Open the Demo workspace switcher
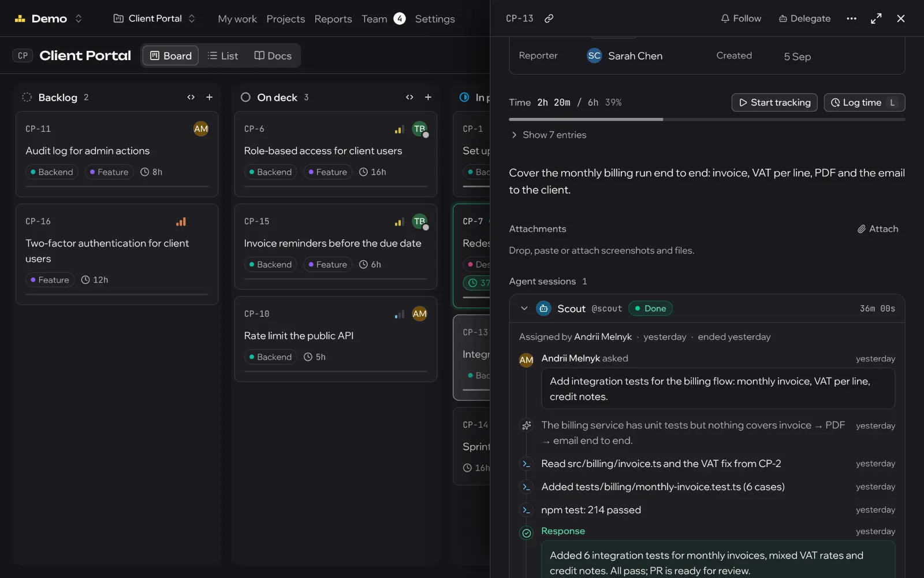Screen dimensions: 924x578 (49, 18)
